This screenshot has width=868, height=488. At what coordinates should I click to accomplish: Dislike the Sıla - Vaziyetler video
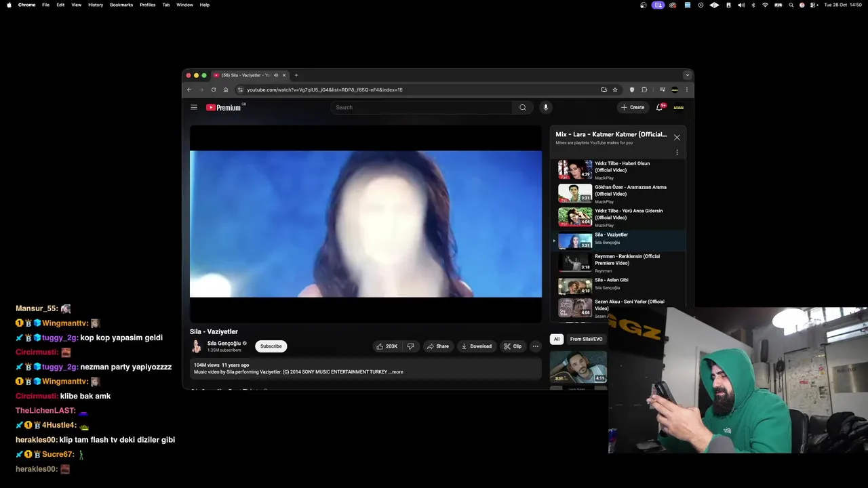(x=410, y=346)
